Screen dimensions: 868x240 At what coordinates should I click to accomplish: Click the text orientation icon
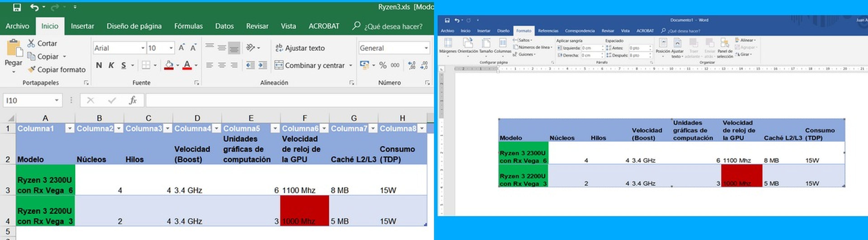251,47
